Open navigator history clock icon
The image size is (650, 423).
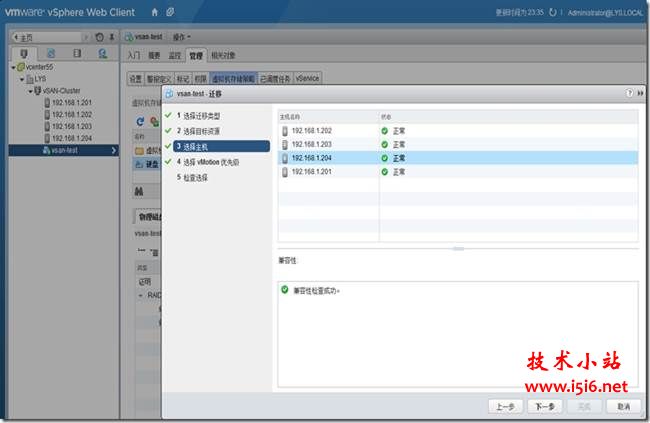coord(99,37)
